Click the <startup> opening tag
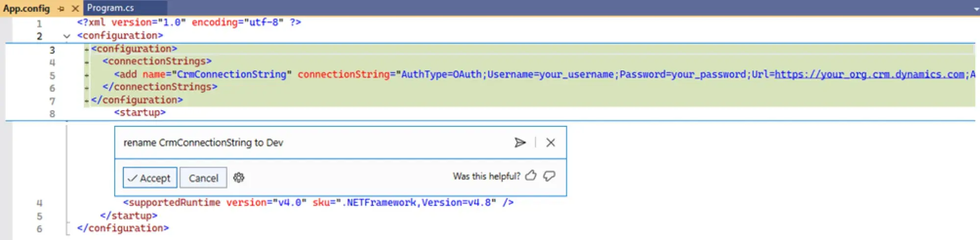 tap(140, 113)
